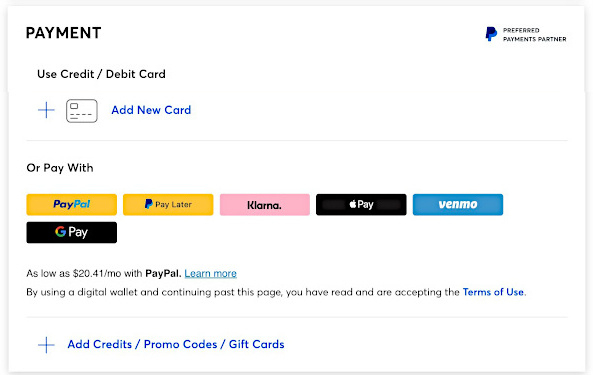The height and width of the screenshot is (375, 593).
Task: Click the PayPal logo in Preferred Payments Partner
Action: point(491,34)
